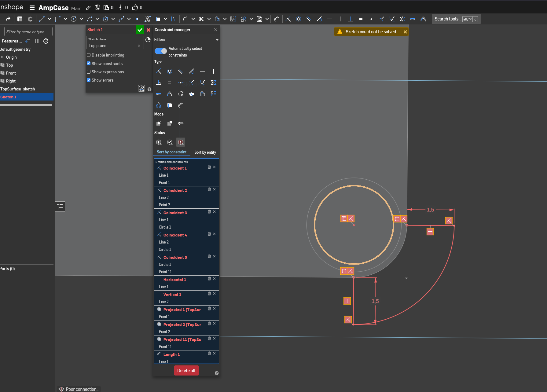Delete the Coincident 3 constraint with trash icon
The height and width of the screenshot is (392, 547).
point(209,212)
